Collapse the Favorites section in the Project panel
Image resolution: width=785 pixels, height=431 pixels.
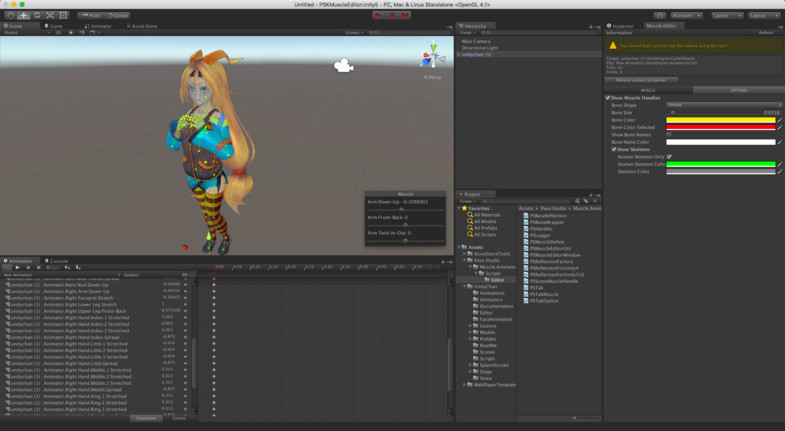460,208
